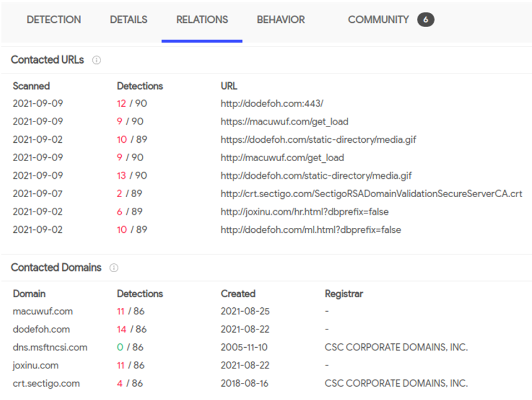The image size is (532, 400).
Task: Click registrar for crt.sectigo.com row
Action: [x=396, y=383]
